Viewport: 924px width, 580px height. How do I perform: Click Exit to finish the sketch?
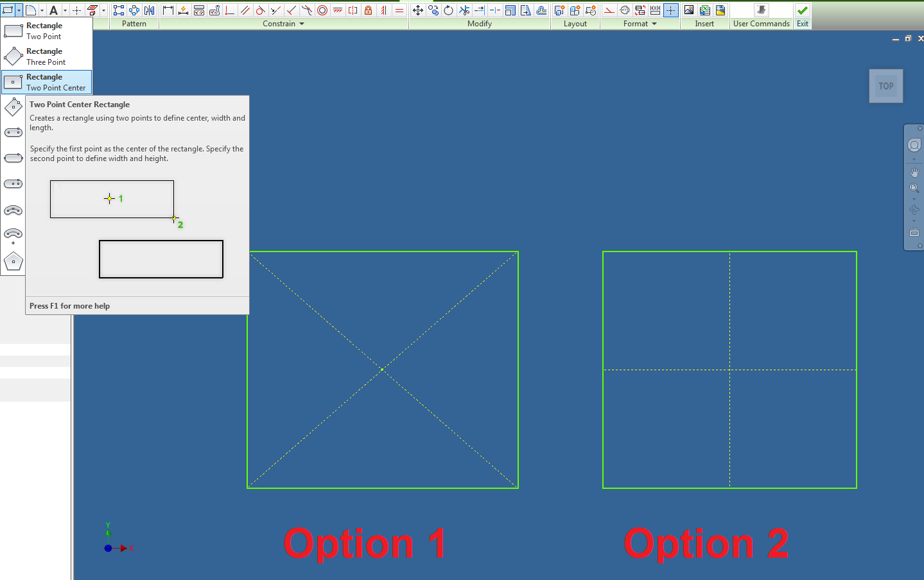(x=802, y=10)
